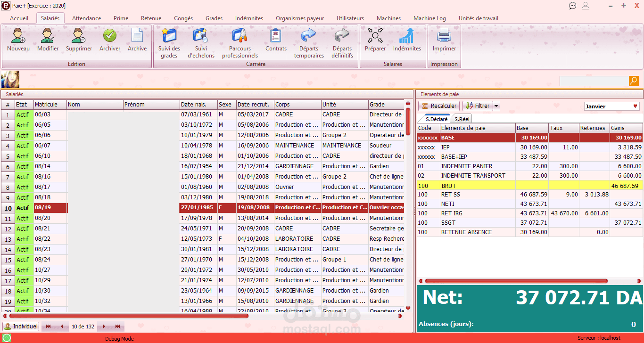Click the Soudeur grade cell
The image size is (644, 343).
coord(386,146)
